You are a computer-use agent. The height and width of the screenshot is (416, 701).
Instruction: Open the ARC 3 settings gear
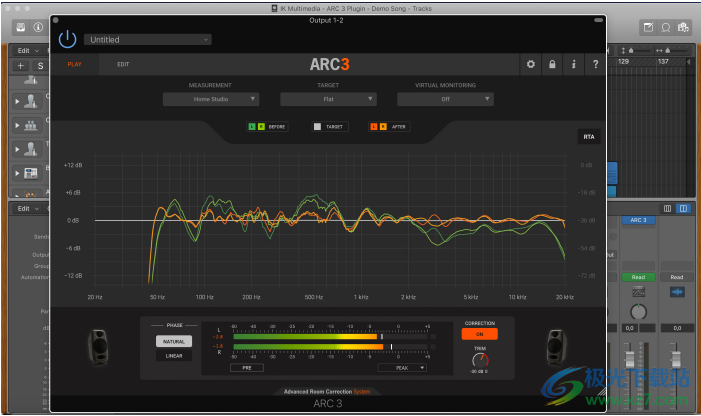click(531, 65)
